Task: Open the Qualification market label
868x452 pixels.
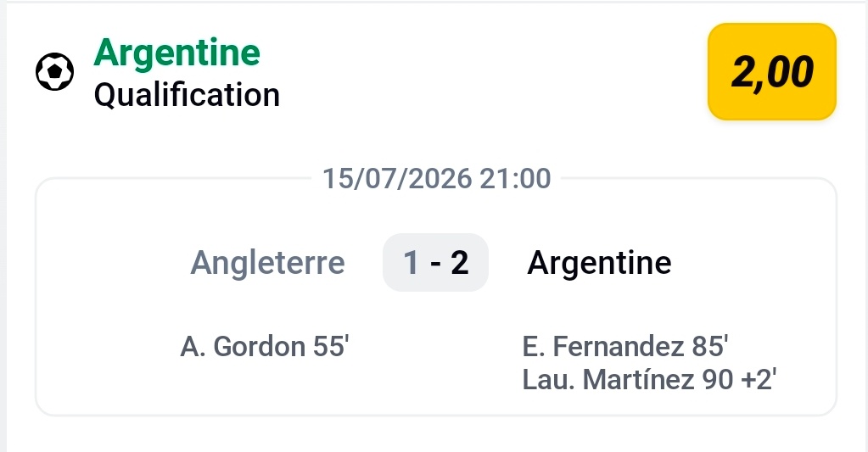Action: click(188, 95)
